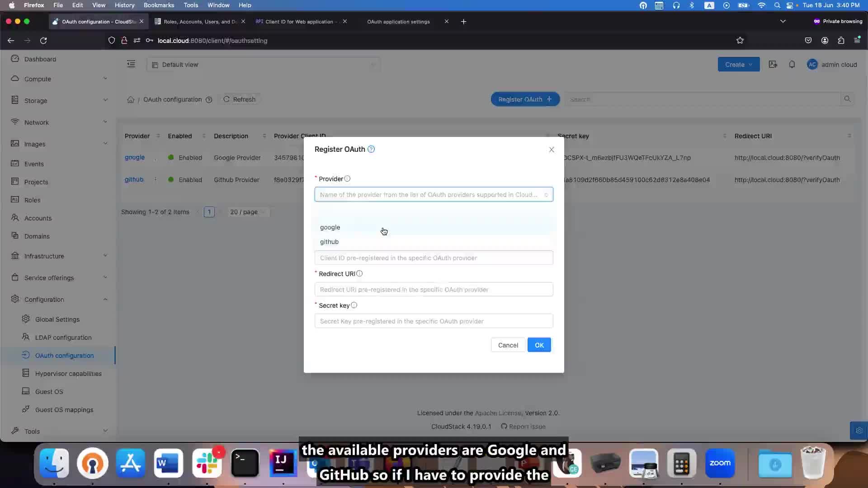Click the Secret key input field
The image size is (868, 488).
pos(434,321)
